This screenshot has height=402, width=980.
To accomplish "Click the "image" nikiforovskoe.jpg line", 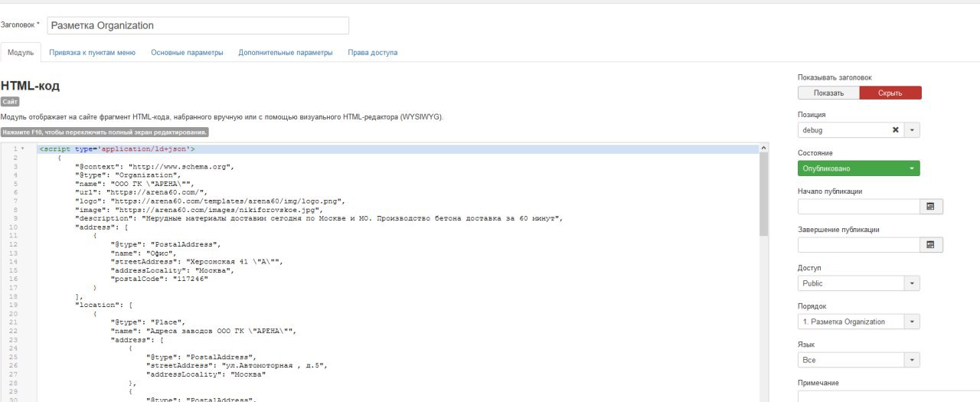I will (x=199, y=209).
